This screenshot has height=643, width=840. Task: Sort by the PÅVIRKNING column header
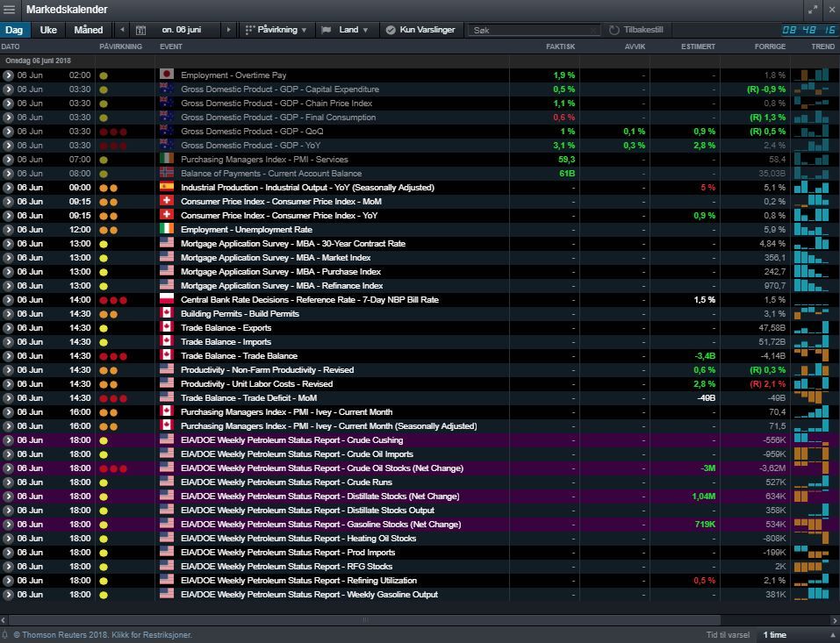pyautogui.click(x=120, y=46)
